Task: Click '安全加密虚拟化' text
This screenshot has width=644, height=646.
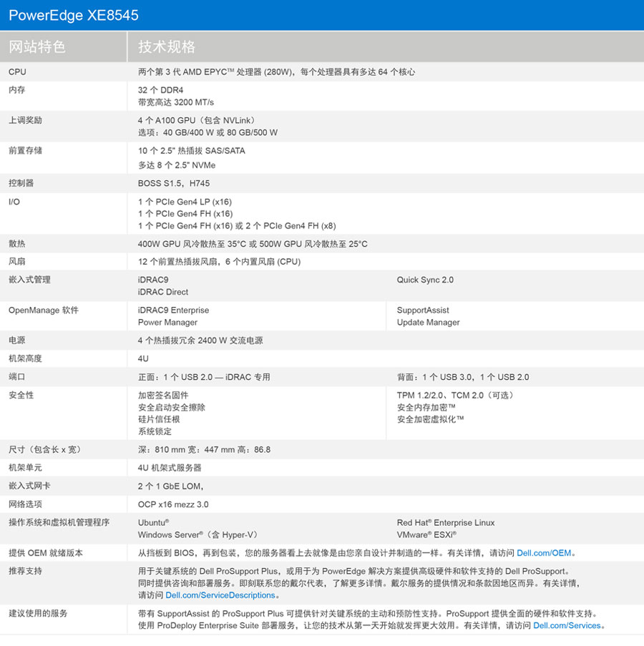Action: point(430,419)
